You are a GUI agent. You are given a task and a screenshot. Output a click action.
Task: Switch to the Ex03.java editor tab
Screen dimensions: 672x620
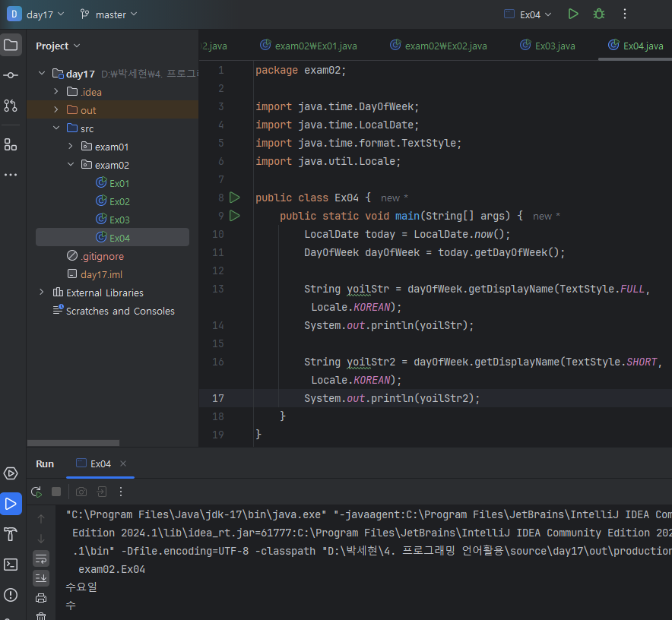point(547,46)
